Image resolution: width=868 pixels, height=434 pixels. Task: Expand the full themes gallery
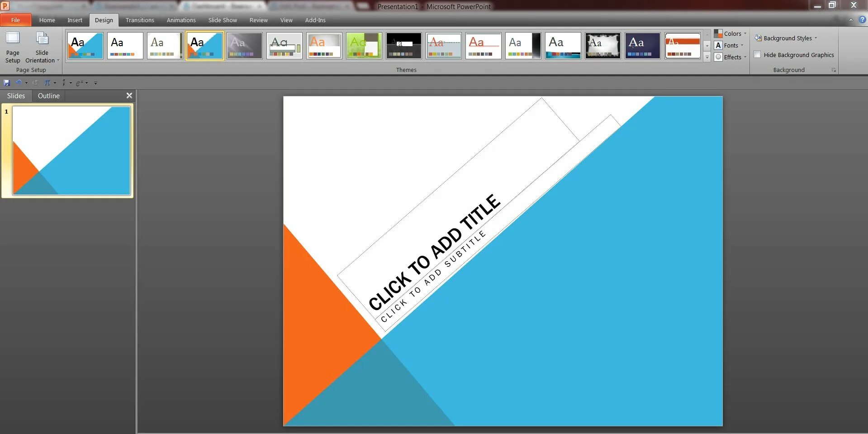point(707,57)
